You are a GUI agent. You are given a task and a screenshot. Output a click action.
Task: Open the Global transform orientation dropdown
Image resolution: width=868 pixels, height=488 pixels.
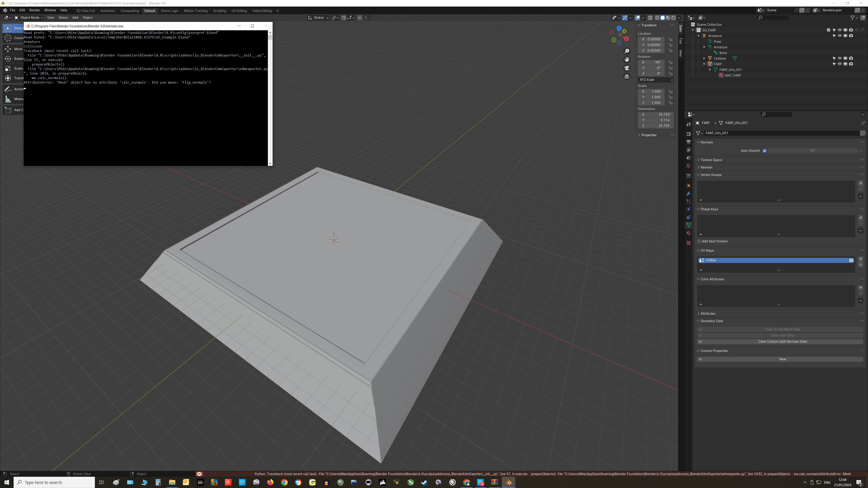click(318, 18)
